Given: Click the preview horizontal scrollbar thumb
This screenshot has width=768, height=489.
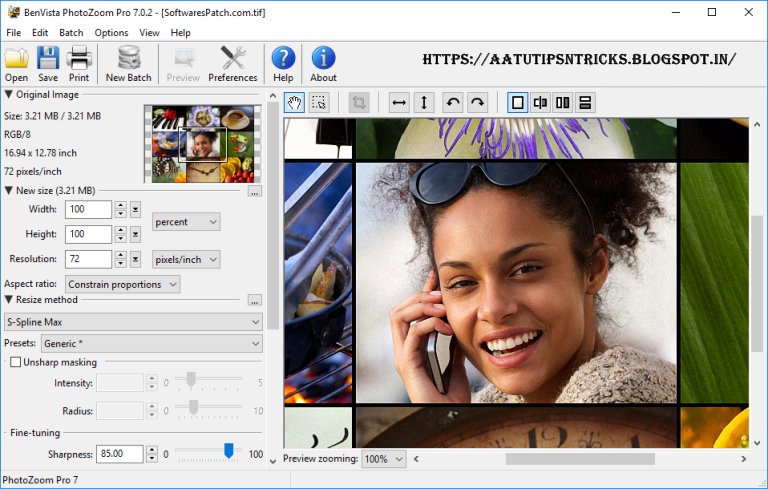Looking at the screenshot, I should coord(580,459).
